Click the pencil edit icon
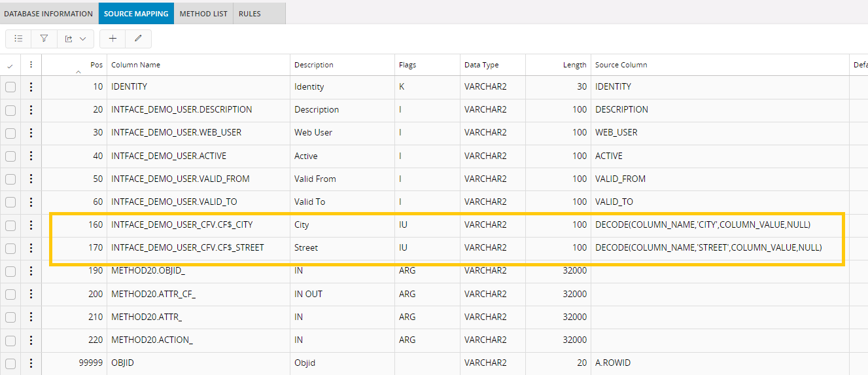This screenshot has height=375, width=868. pyautogui.click(x=138, y=39)
